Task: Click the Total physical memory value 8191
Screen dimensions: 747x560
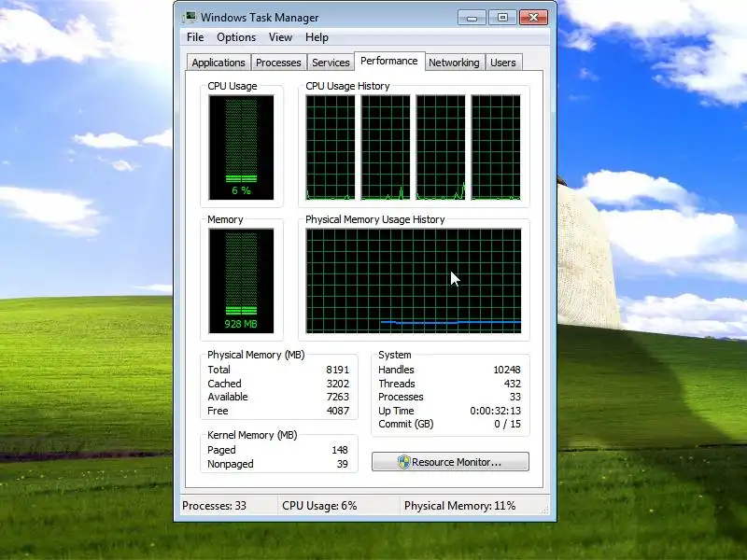Action: coord(338,370)
